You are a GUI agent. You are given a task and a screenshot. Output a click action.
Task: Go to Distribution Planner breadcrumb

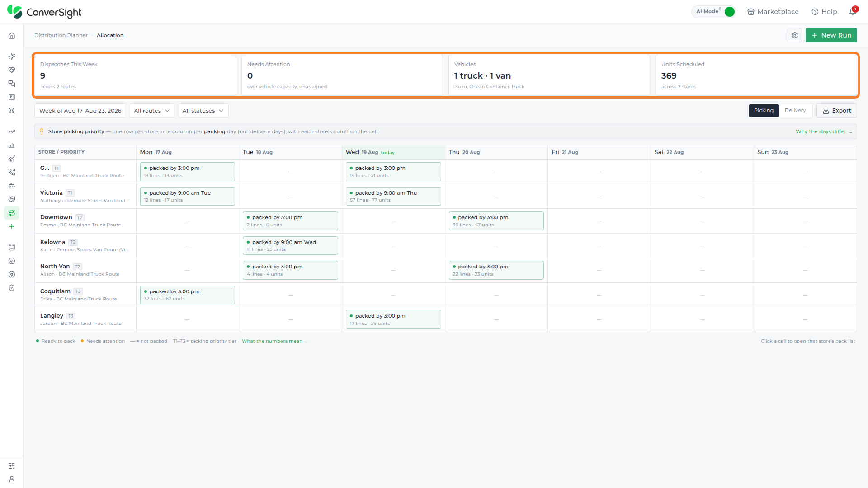(61, 35)
